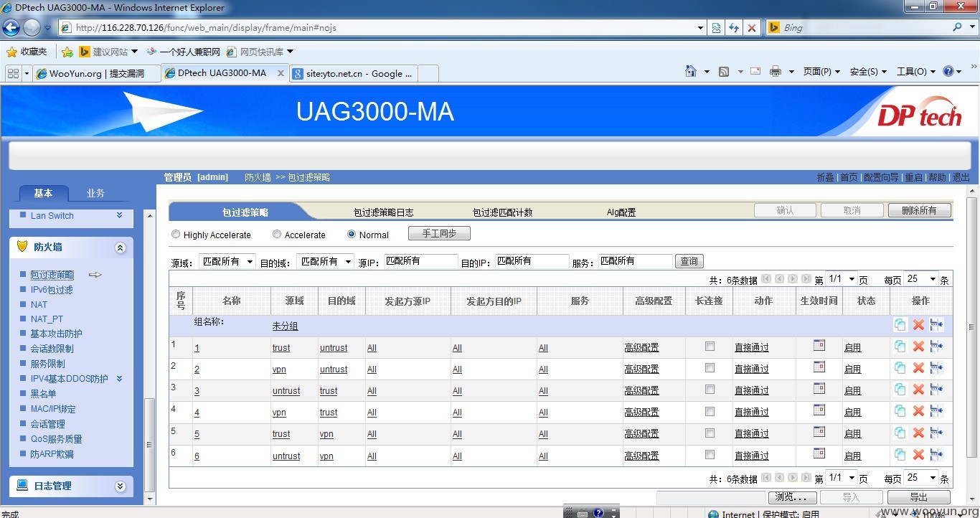Toggle long connection checkbox for rule 4
The width and height of the screenshot is (980, 518).
point(710,411)
